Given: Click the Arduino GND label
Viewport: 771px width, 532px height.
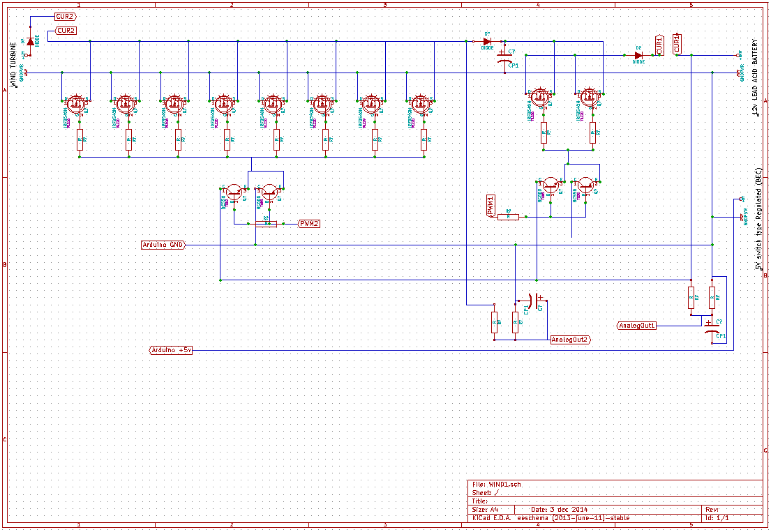Looking at the screenshot, I should coord(163,245).
